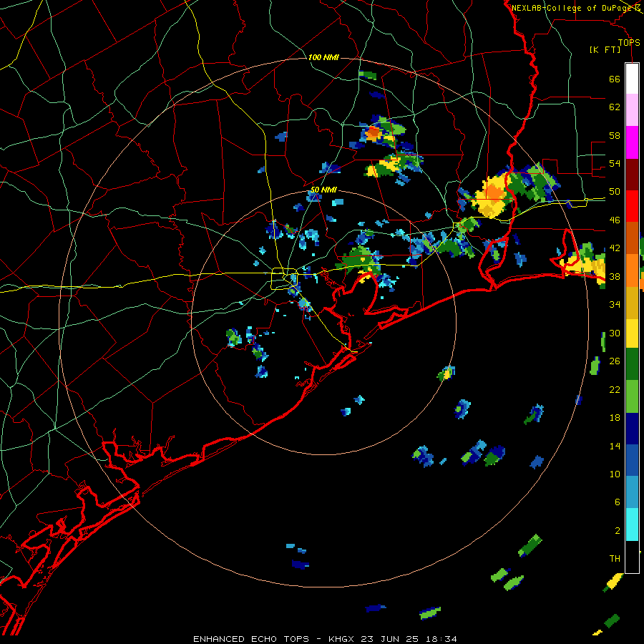This screenshot has height=644, width=644.
Task: Select the 38 legend value
Action: [x=615, y=276]
